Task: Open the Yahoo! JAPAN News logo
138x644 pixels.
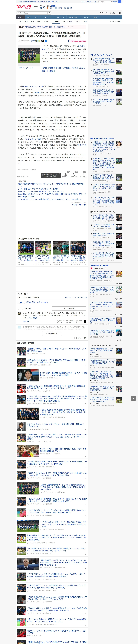Action: click(x=27, y=7)
